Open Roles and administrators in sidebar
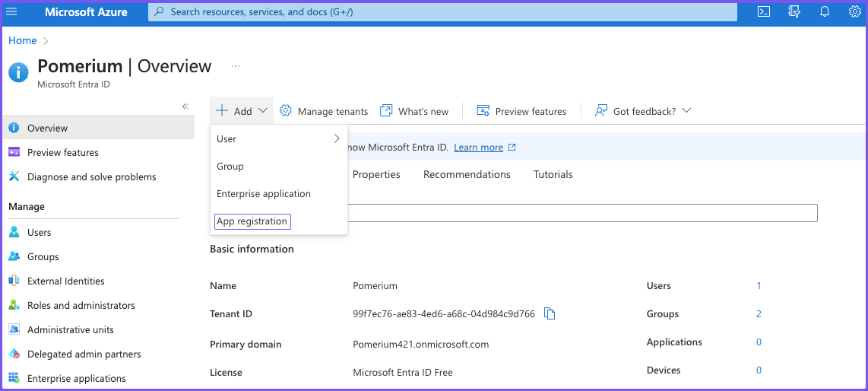The height and width of the screenshot is (391, 868). (81, 305)
